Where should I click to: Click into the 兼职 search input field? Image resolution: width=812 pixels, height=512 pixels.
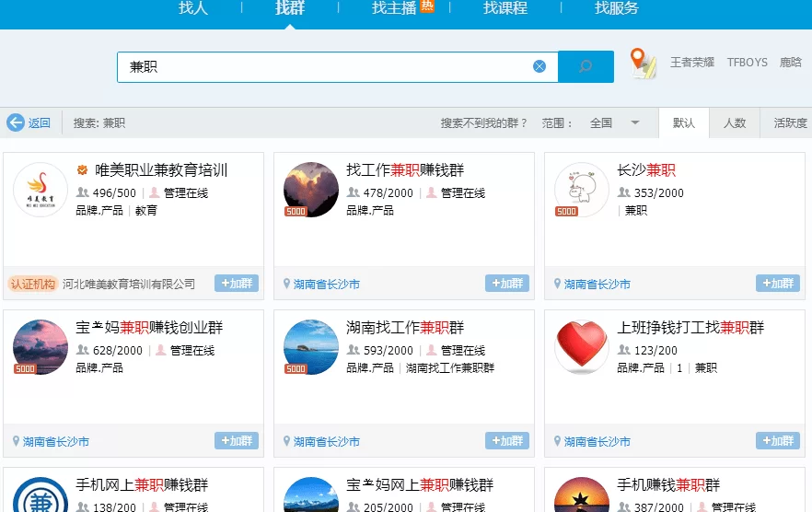click(322, 66)
